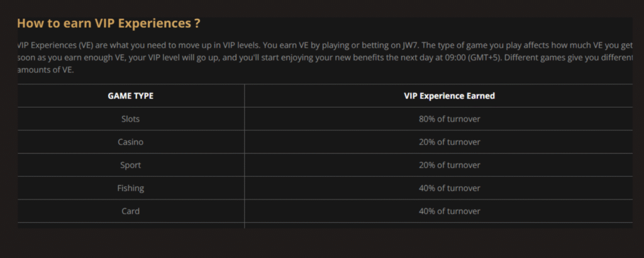644x258 pixels.
Task: Click the Fishing game type cell
Action: [131, 188]
